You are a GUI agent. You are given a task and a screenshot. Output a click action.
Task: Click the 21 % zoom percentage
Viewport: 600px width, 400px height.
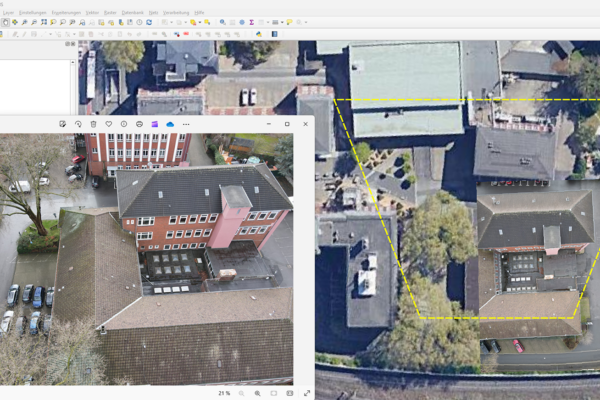pyautogui.click(x=224, y=393)
